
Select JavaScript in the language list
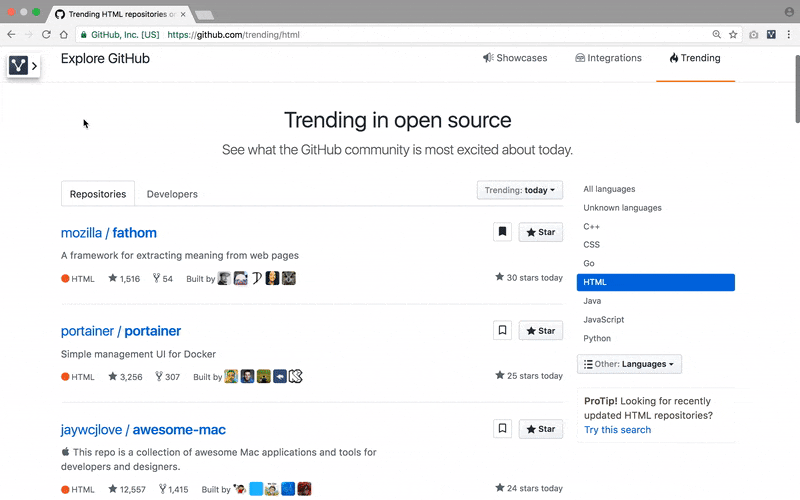(603, 320)
